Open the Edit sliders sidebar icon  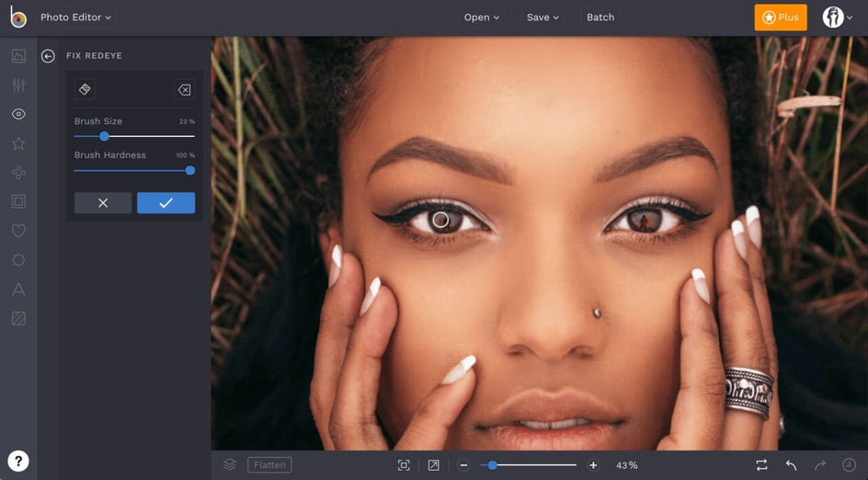tap(18, 85)
